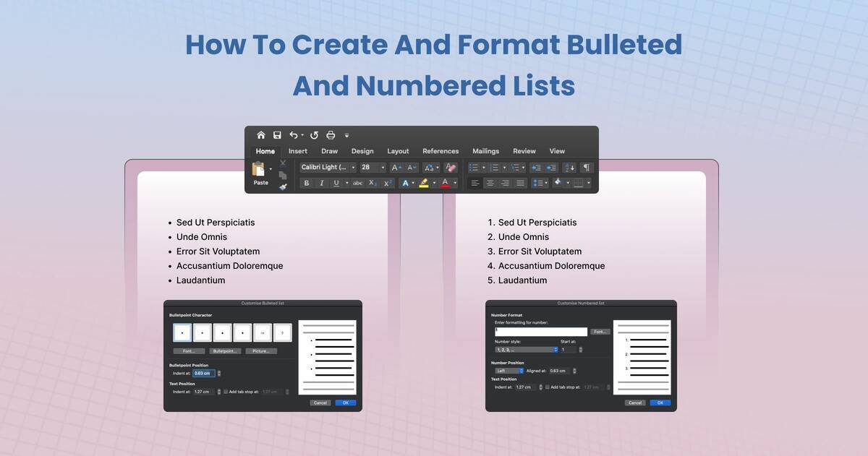Viewport: 868px width, 456px height.
Task: Select the second bulletpoint character box
Action: [x=202, y=333]
